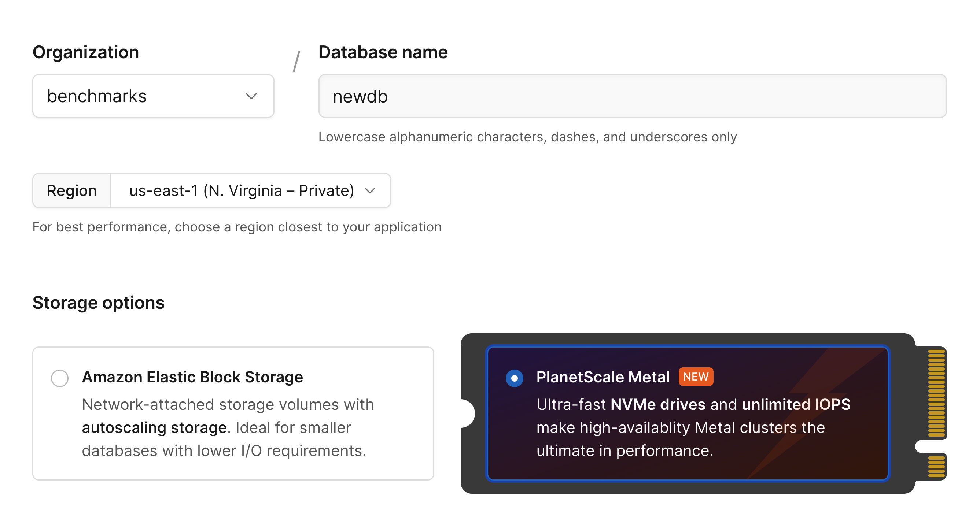
Task: Click the bold 'unlimited IOPS' text
Action: [x=796, y=404]
